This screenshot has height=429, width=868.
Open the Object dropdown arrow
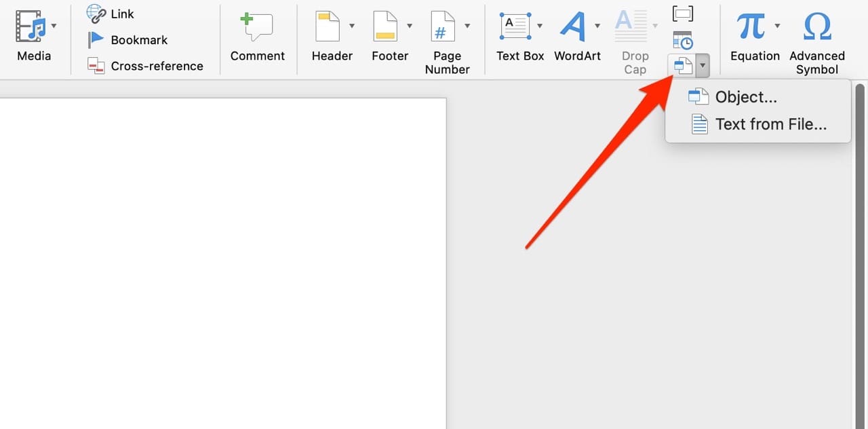pos(703,65)
